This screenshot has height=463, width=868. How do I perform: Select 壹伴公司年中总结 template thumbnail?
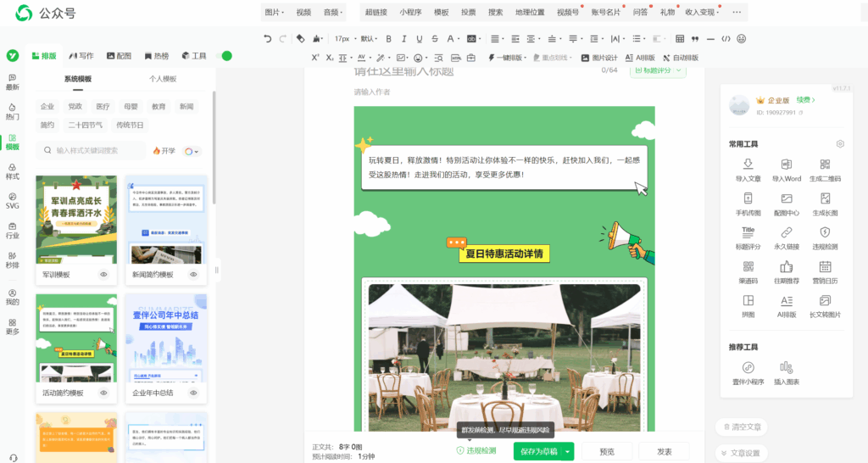(x=166, y=339)
